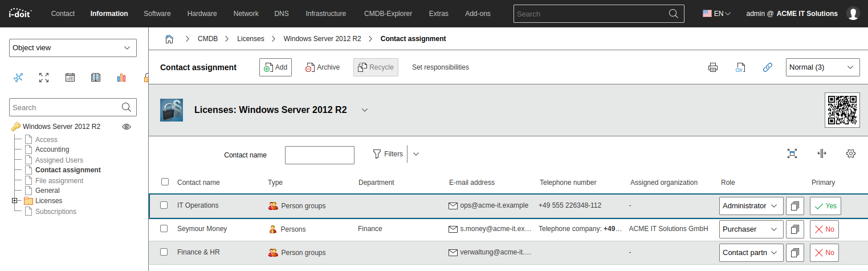The width and height of the screenshot is (868, 271).
Task: Click the QR code image
Action: pyautogui.click(x=842, y=110)
